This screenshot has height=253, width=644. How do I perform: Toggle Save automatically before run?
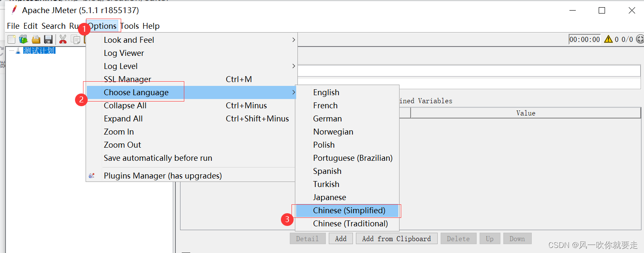click(x=191, y=158)
